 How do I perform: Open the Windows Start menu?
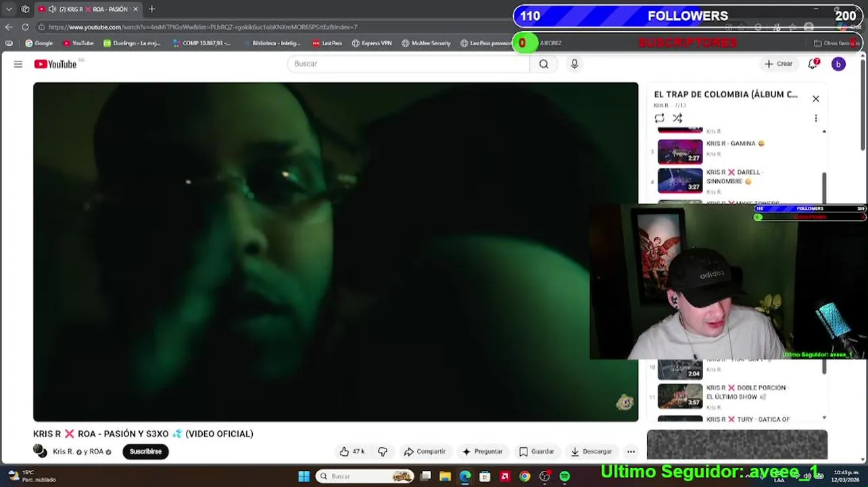click(x=304, y=476)
